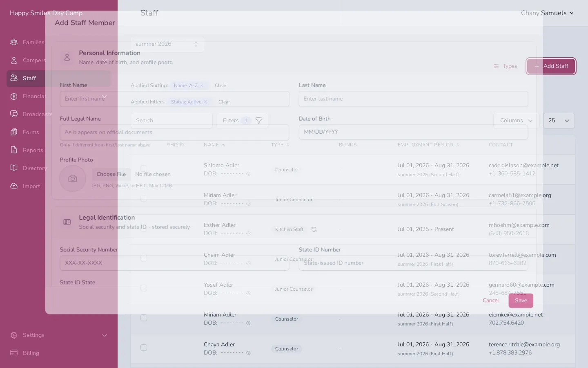Select Staff icon in sidebar
588x368 pixels.
tap(14, 78)
